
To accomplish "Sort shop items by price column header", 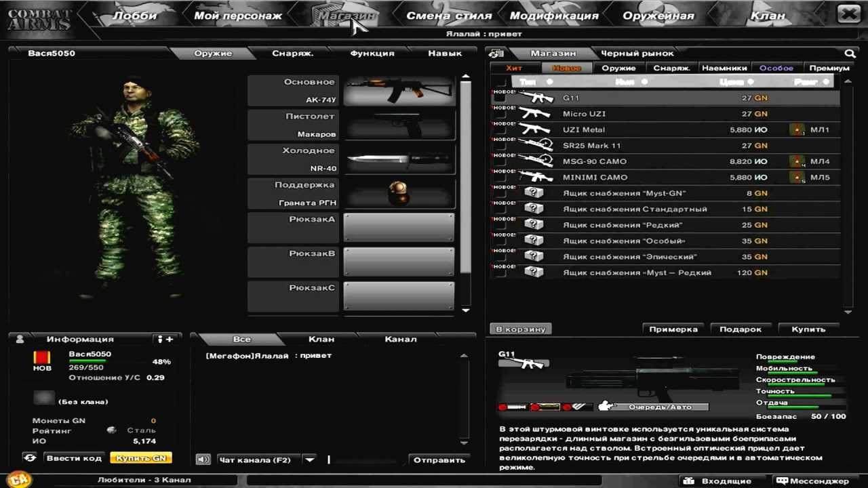I will (x=735, y=82).
